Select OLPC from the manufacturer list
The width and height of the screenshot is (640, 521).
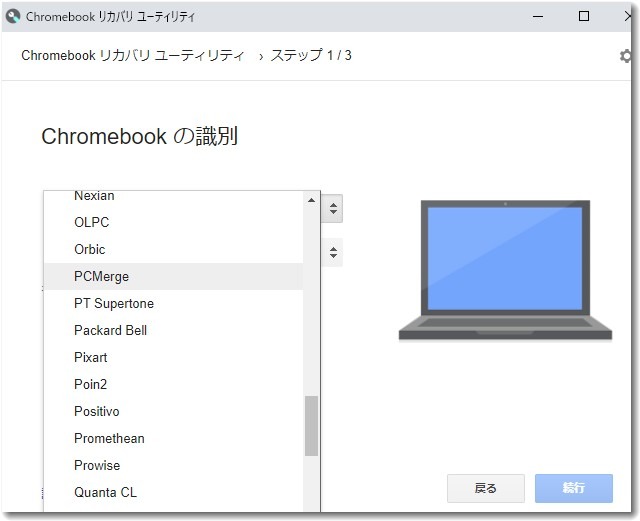coord(173,222)
